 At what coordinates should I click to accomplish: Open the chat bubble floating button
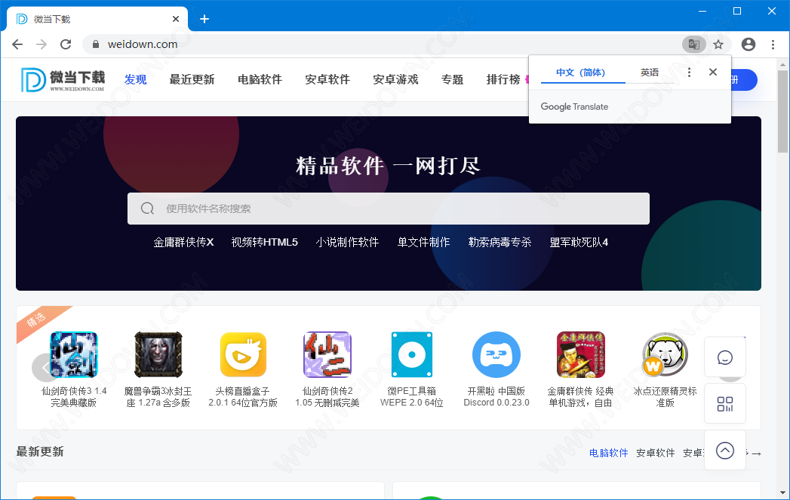tap(725, 358)
